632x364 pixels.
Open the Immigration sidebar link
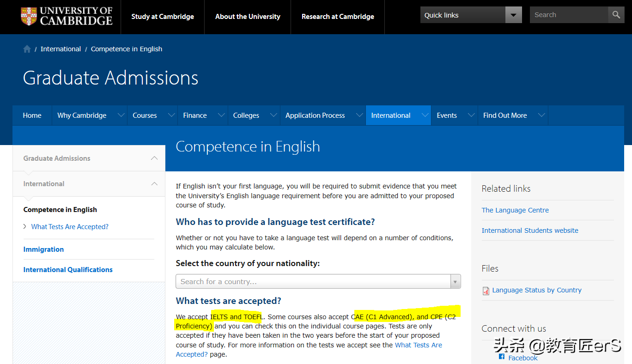(43, 249)
